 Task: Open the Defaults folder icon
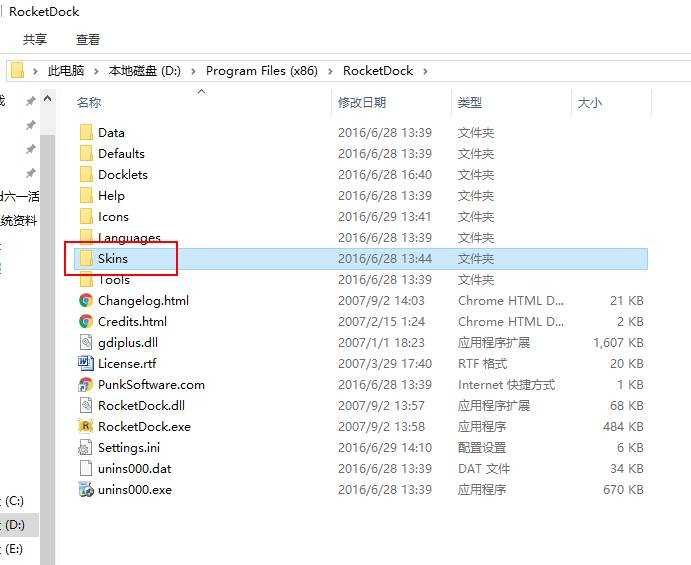pyautogui.click(x=86, y=153)
